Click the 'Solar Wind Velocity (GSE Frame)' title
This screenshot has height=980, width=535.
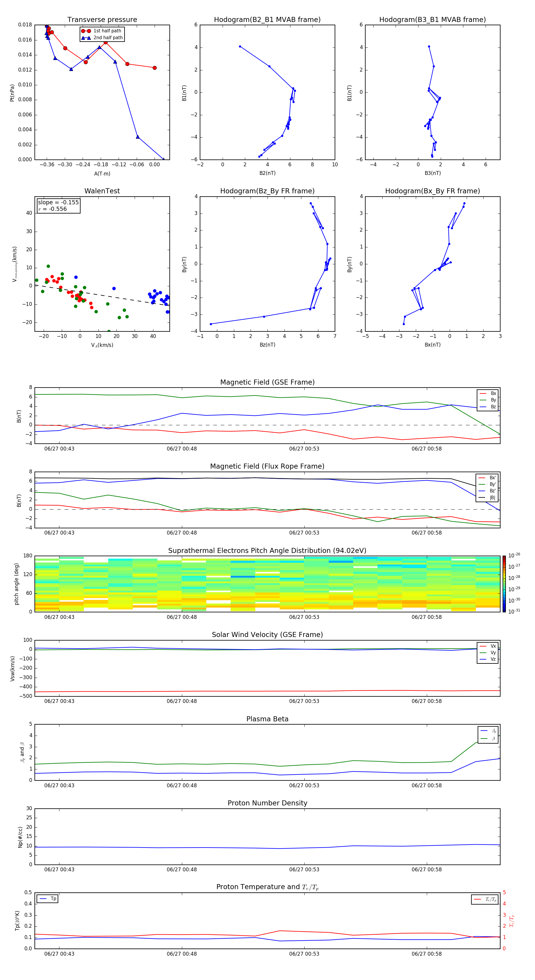click(x=267, y=635)
